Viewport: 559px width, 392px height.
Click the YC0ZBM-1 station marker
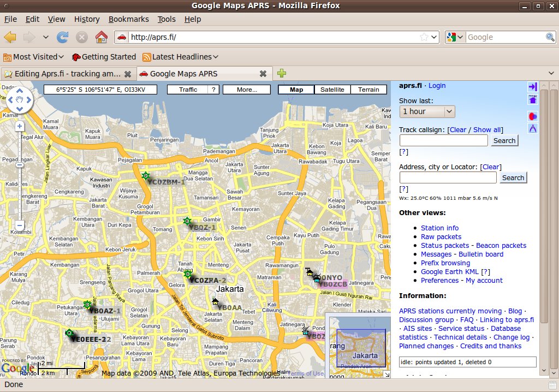coord(146,176)
